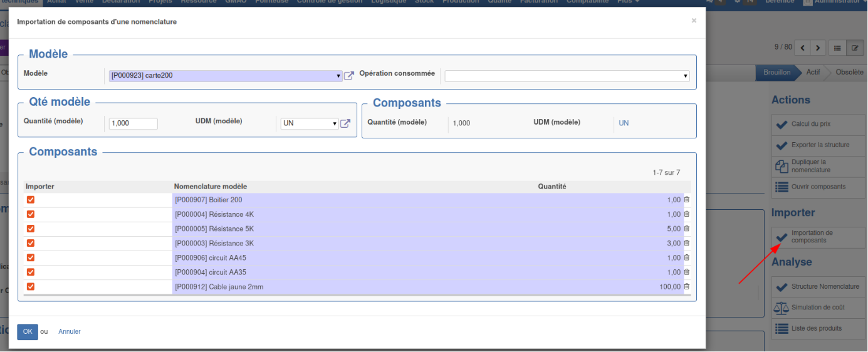Open the Modèle dropdown showing carte200
The width and height of the screenshot is (868, 352).
[226, 76]
